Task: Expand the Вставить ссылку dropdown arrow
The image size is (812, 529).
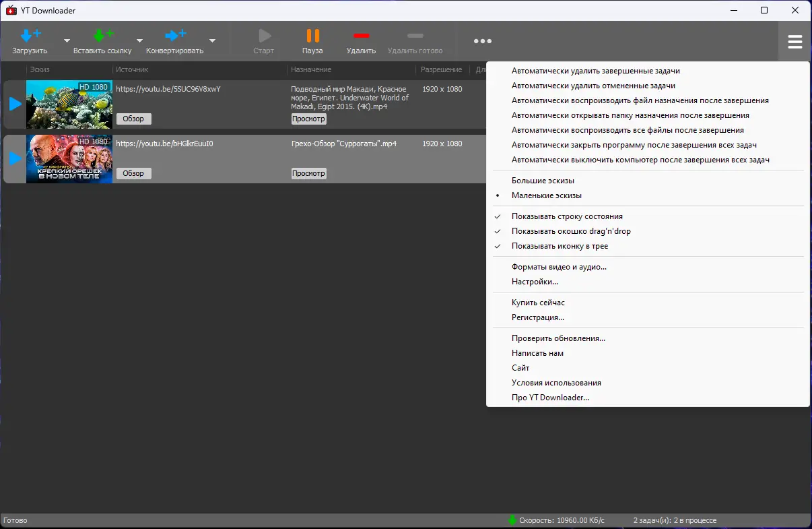Action: click(139, 40)
